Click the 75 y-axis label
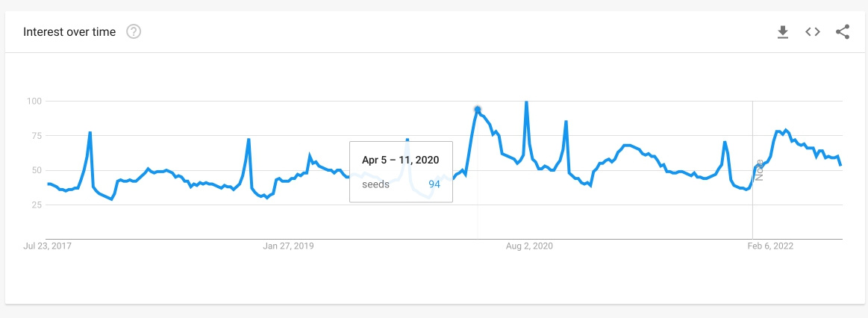This screenshot has width=868, height=318. coord(36,135)
